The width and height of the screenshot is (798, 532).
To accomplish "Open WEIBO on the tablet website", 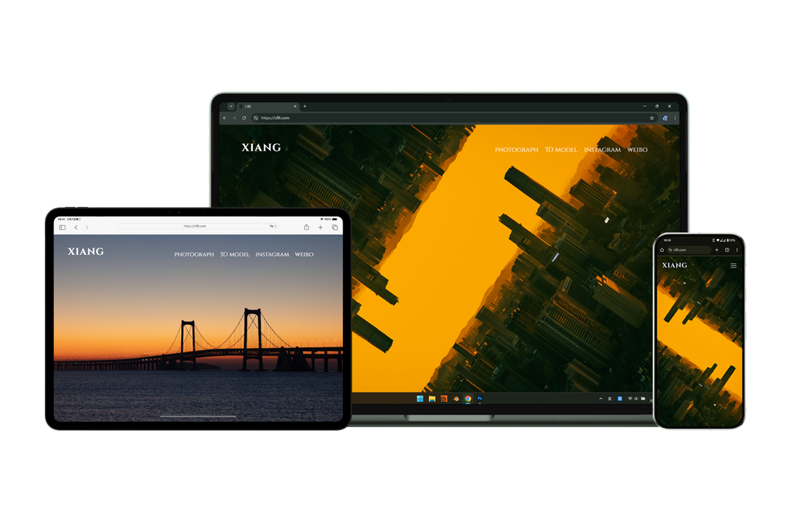I will pyautogui.click(x=304, y=255).
